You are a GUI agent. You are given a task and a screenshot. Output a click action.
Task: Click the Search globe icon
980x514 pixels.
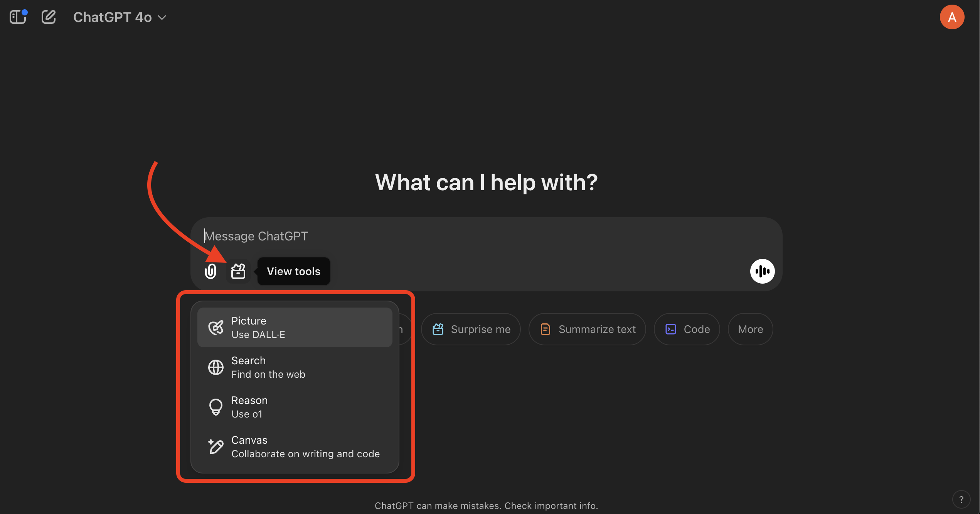[216, 367]
